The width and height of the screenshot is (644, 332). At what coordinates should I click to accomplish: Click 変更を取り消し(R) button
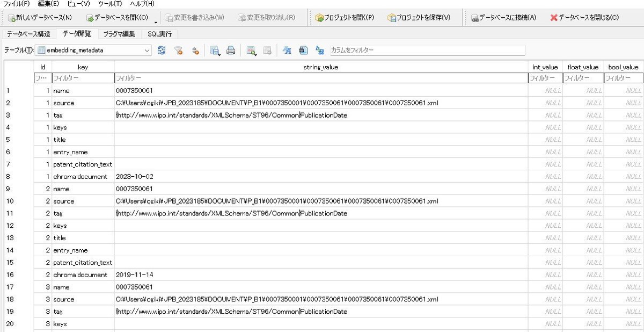tap(266, 17)
